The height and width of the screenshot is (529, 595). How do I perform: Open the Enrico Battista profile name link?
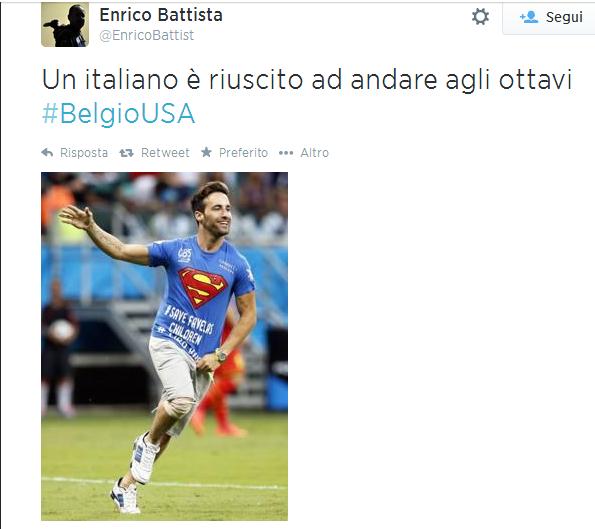[x=161, y=15]
